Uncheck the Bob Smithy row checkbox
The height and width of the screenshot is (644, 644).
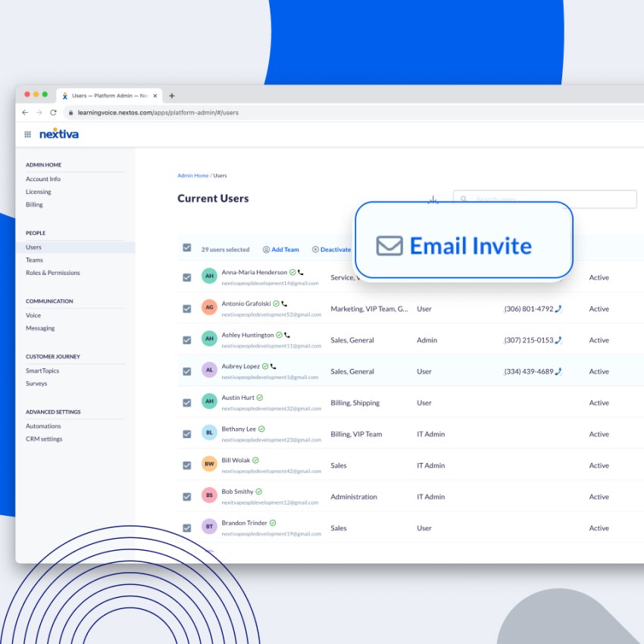187,496
